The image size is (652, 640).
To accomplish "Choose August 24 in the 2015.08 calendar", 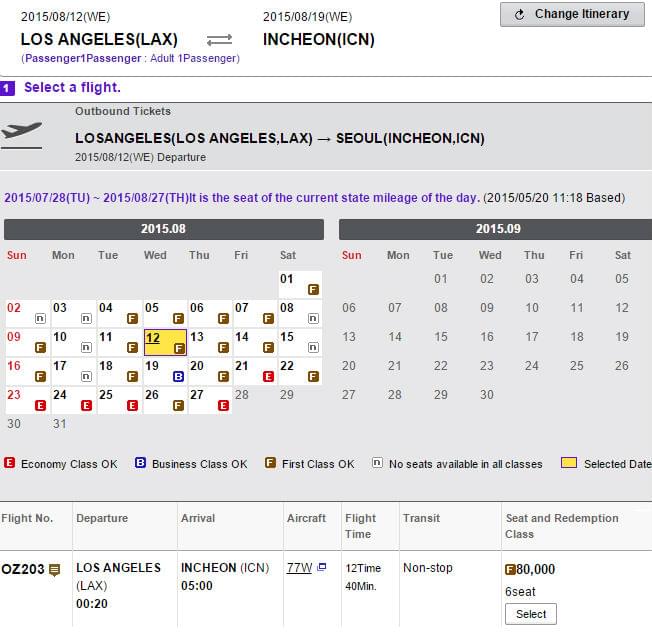I will (74, 400).
